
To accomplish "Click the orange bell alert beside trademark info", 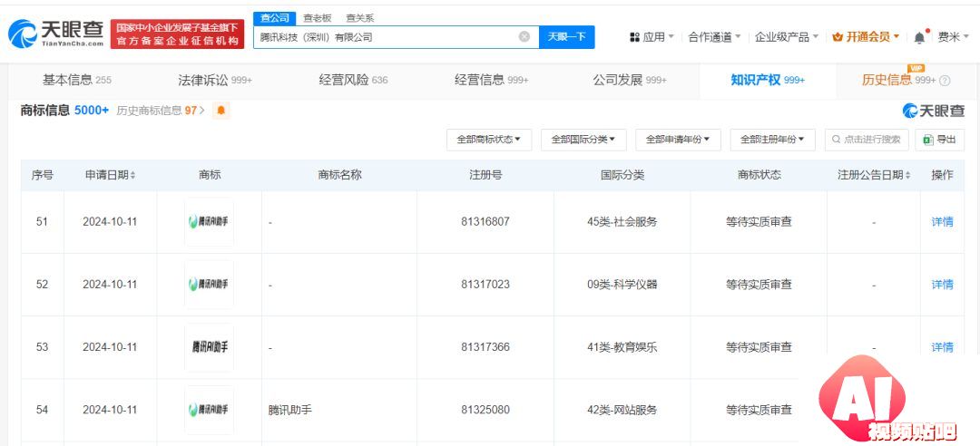I will coord(221,111).
